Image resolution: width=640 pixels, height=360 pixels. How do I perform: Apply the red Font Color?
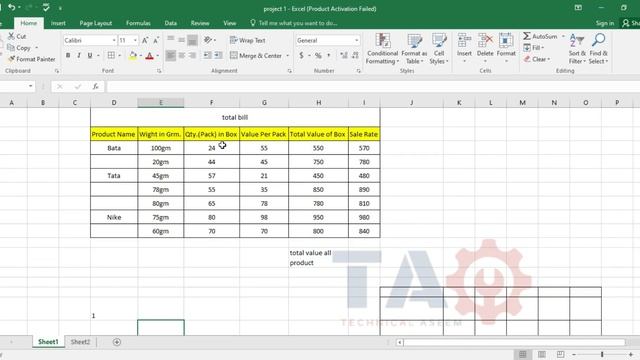[x=149, y=56]
